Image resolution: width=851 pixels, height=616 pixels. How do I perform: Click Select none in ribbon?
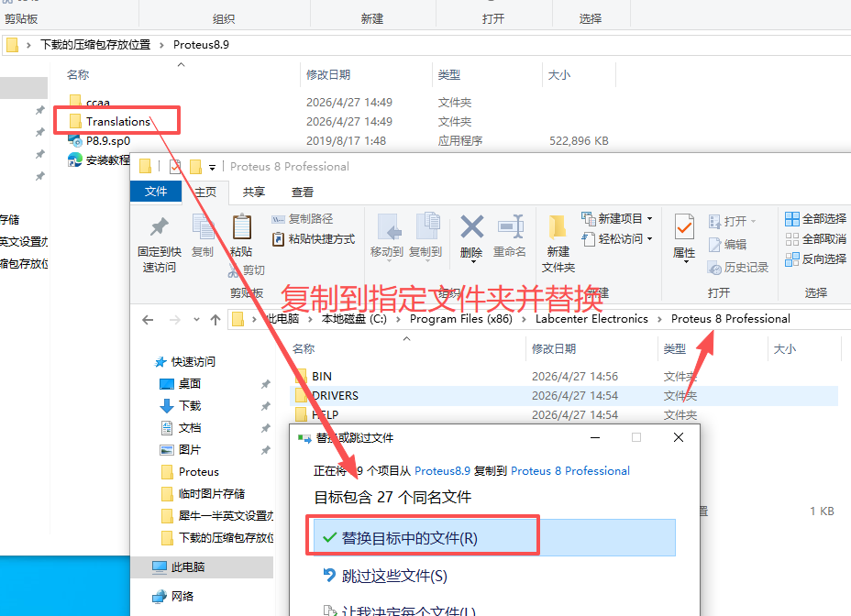click(816, 239)
